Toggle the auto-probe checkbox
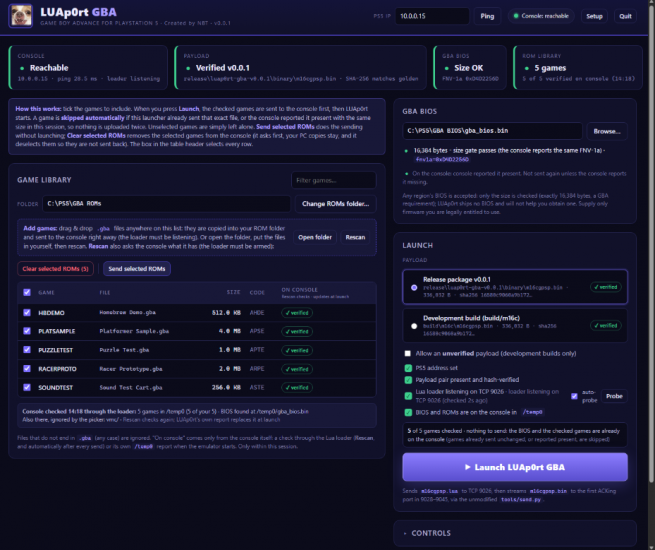 (x=574, y=396)
